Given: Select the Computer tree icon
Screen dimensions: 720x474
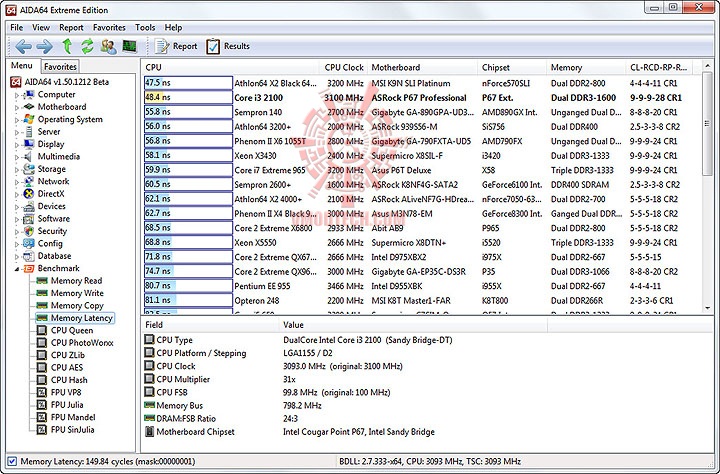Looking at the screenshot, I should [29, 95].
